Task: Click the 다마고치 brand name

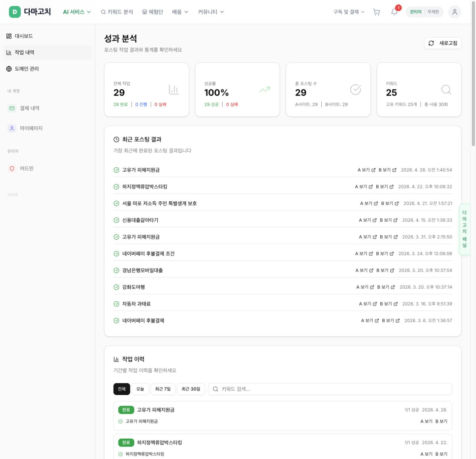Action: 37,12
